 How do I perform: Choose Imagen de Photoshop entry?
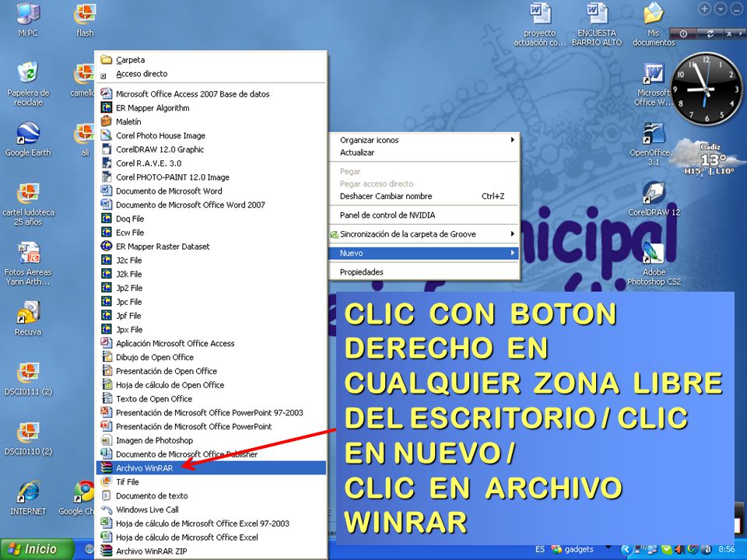pos(211,440)
